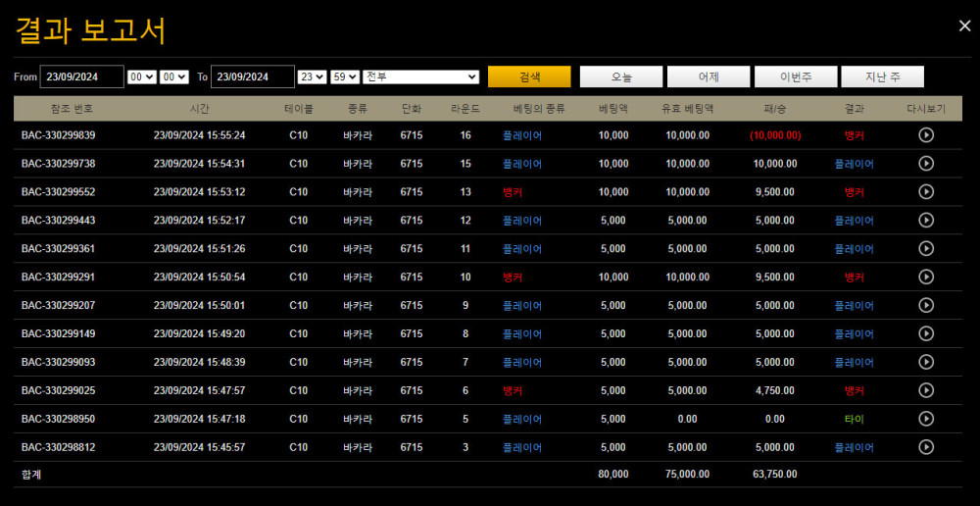Close the 결과 보고서 report window
Screen dimensions: 980x506
[964, 26]
